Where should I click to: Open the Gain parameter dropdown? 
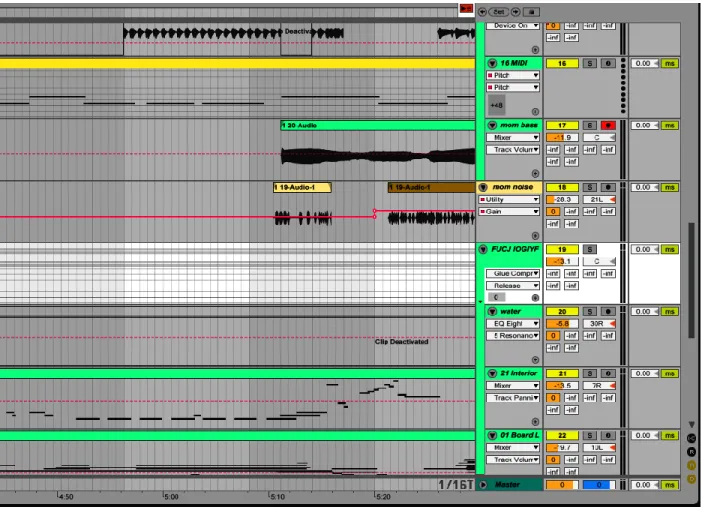[509, 211]
